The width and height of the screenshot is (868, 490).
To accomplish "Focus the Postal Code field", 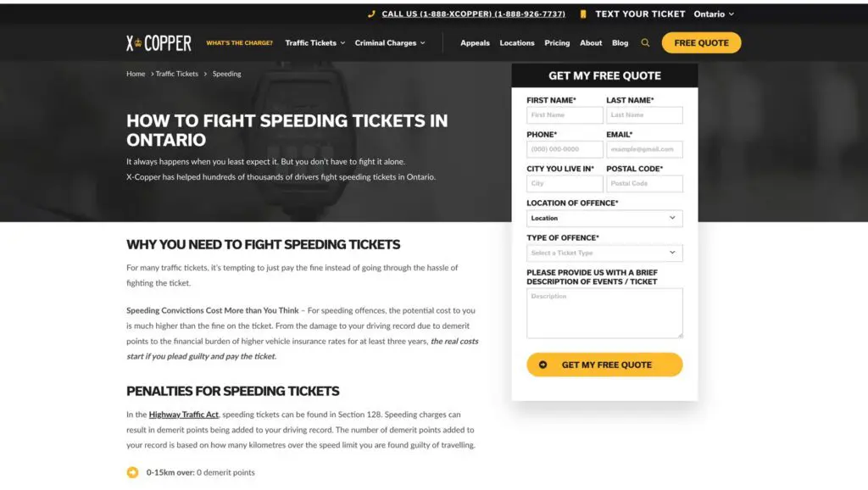I will point(644,184).
